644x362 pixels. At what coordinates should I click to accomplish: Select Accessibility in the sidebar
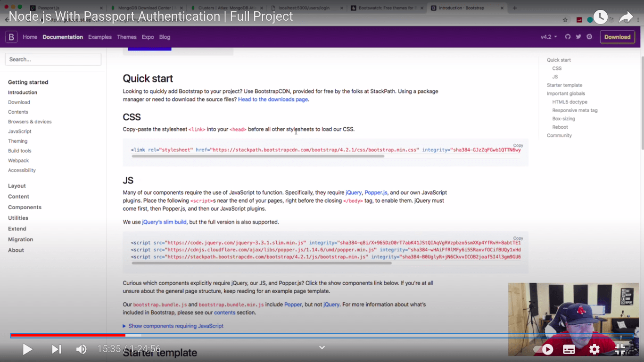coord(22,170)
